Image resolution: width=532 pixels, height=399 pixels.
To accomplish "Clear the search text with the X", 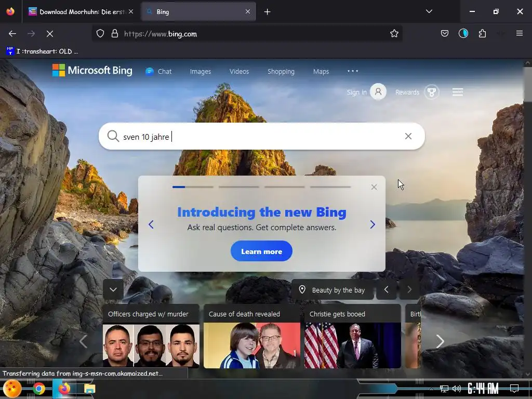I will pos(408,136).
